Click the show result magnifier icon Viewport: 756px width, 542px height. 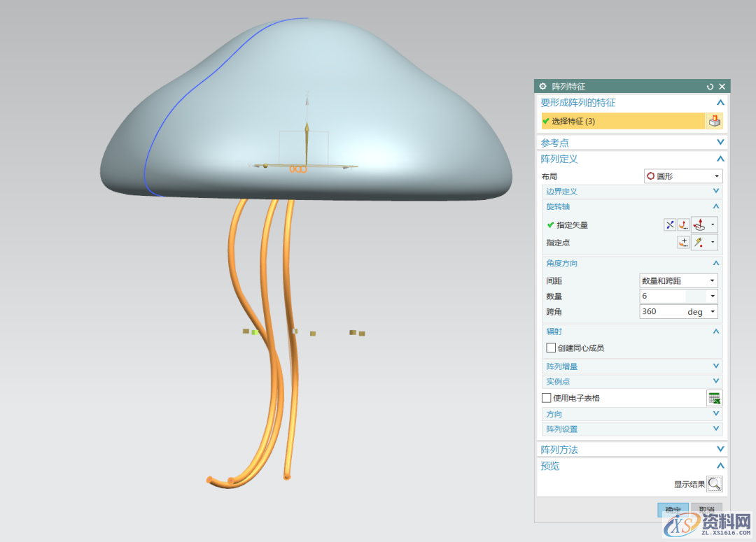tap(714, 483)
